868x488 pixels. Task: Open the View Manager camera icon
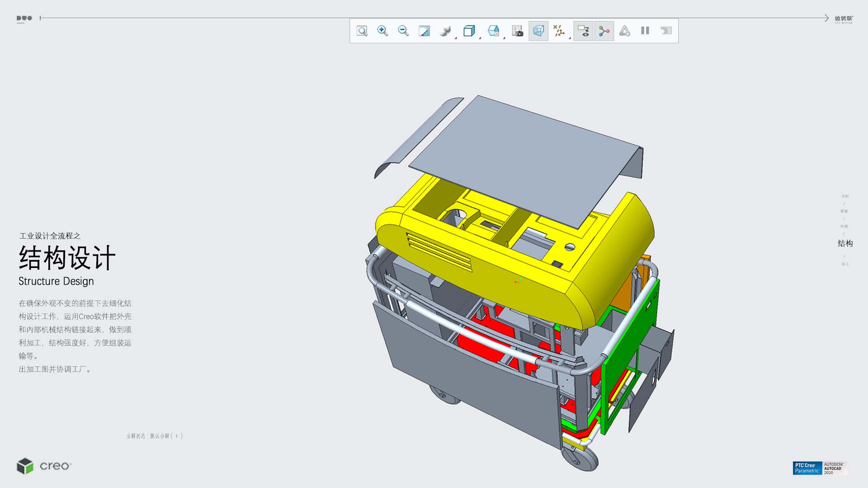[x=517, y=31]
